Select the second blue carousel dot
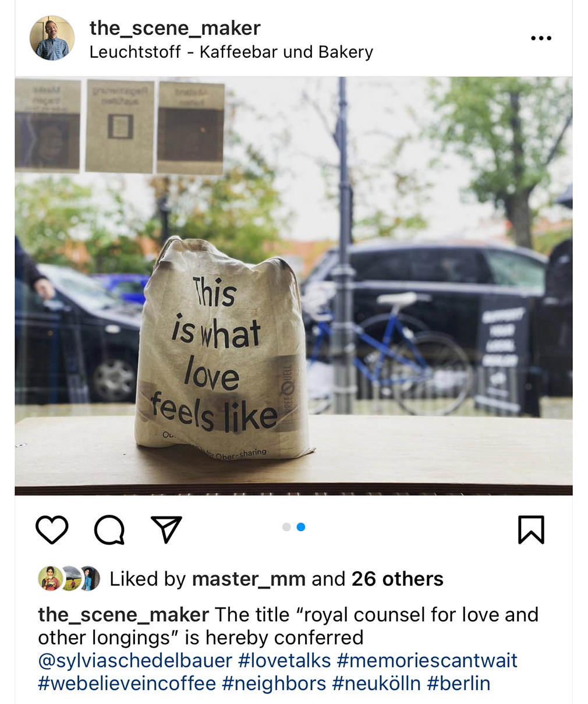 301,527
